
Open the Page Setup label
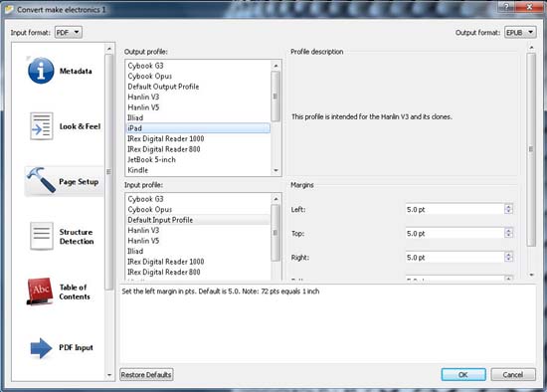click(79, 182)
